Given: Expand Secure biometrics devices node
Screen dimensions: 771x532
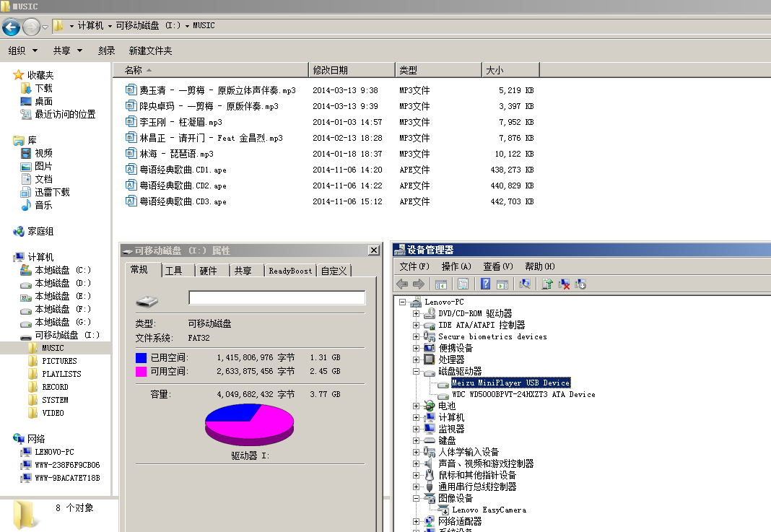Looking at the screenshot, I should (416, 337).
